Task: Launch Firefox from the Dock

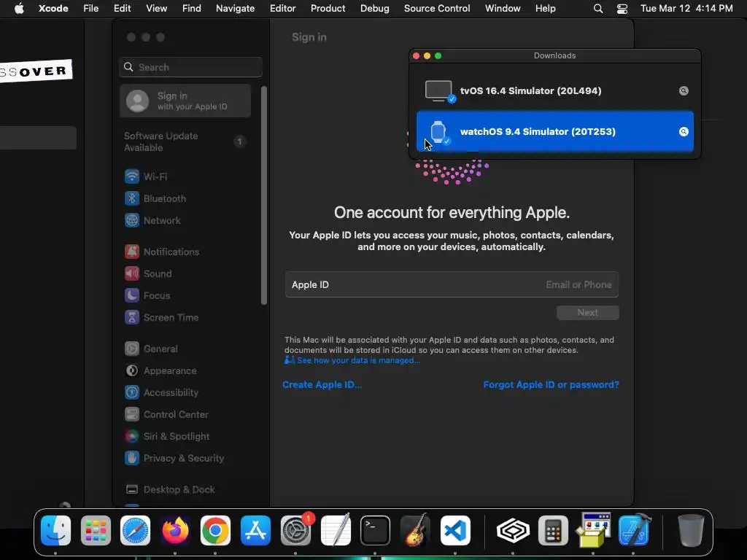Action: click(175, 531)
